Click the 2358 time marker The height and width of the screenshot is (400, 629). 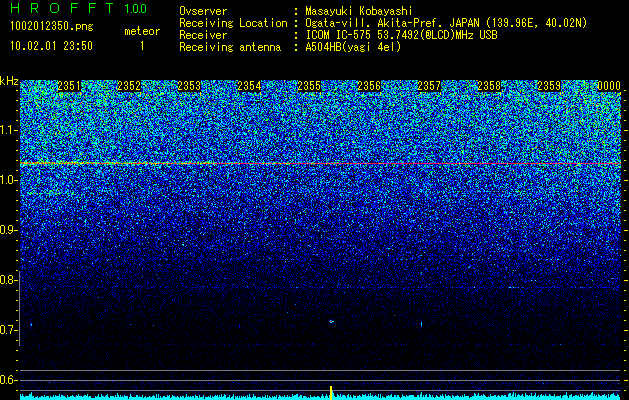pos(489,86)
